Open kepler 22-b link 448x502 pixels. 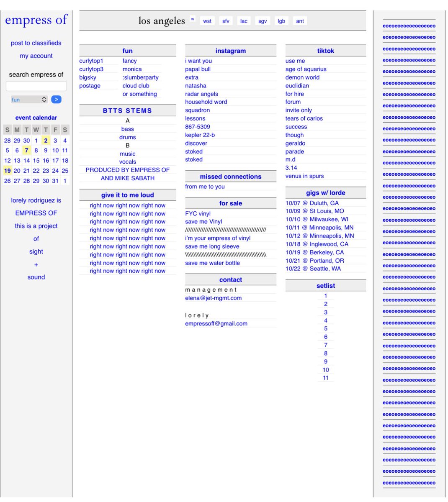[x=200, y=135]
